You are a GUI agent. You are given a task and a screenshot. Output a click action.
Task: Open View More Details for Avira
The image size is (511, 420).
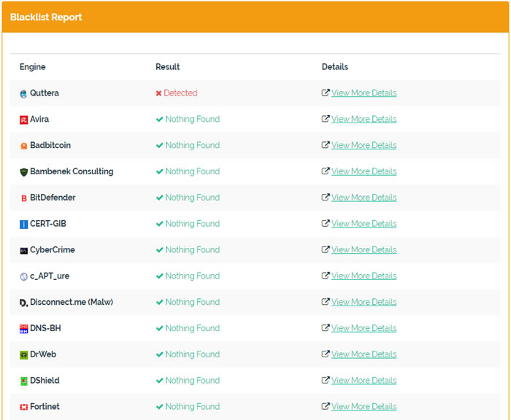pos(364,119)
